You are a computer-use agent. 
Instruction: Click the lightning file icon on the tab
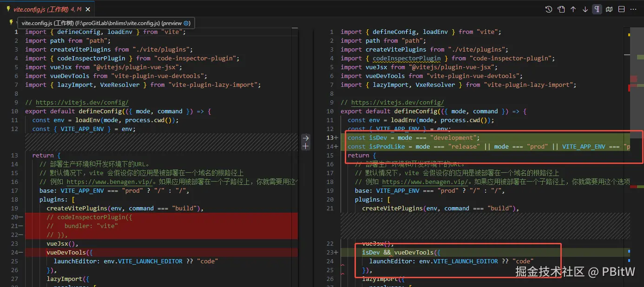pyautogui.click(x=8, y=9)
